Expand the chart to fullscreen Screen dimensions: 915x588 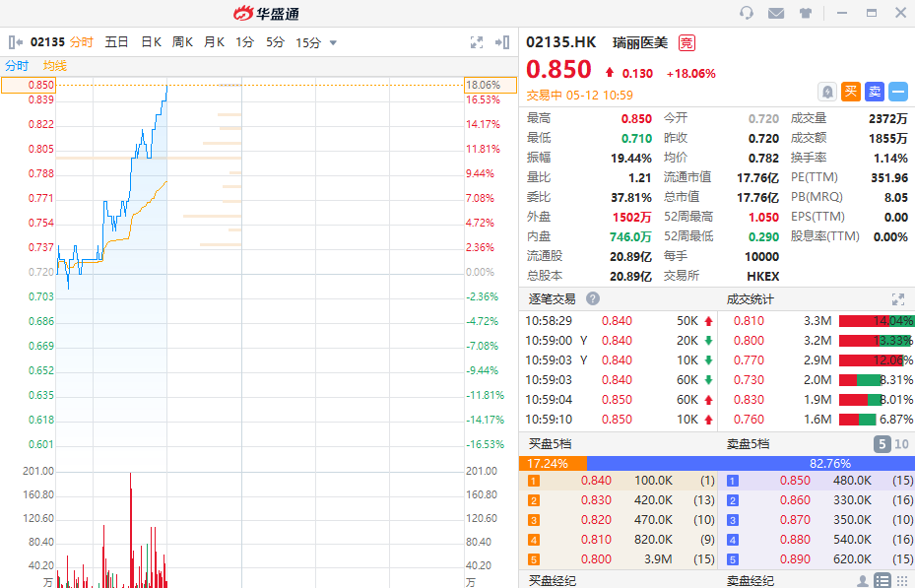tap(477, 42)
